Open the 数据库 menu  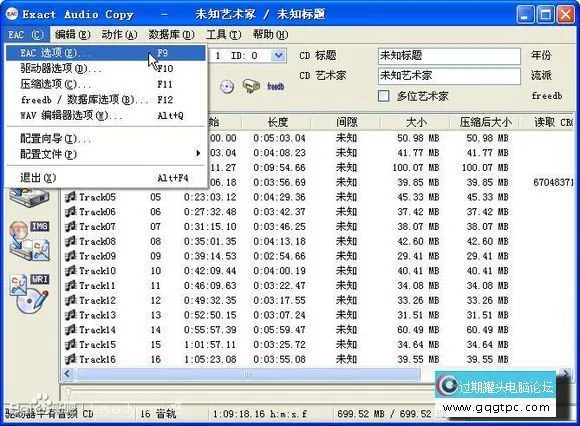click(171, 35)
